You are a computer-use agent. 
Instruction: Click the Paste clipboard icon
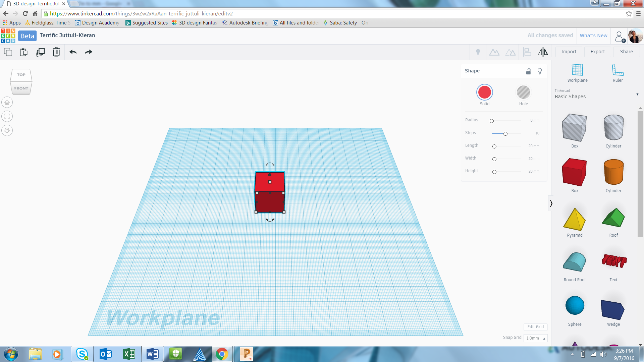(x=23, y=52)
